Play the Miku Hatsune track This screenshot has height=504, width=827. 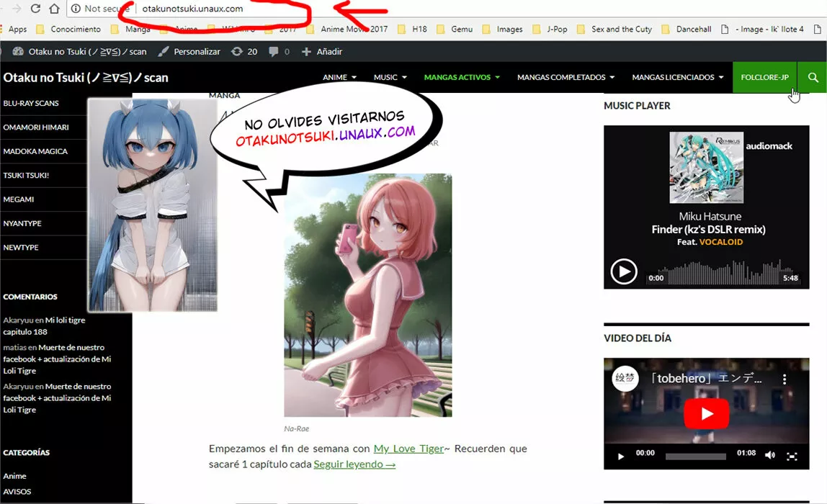[625, 271]
